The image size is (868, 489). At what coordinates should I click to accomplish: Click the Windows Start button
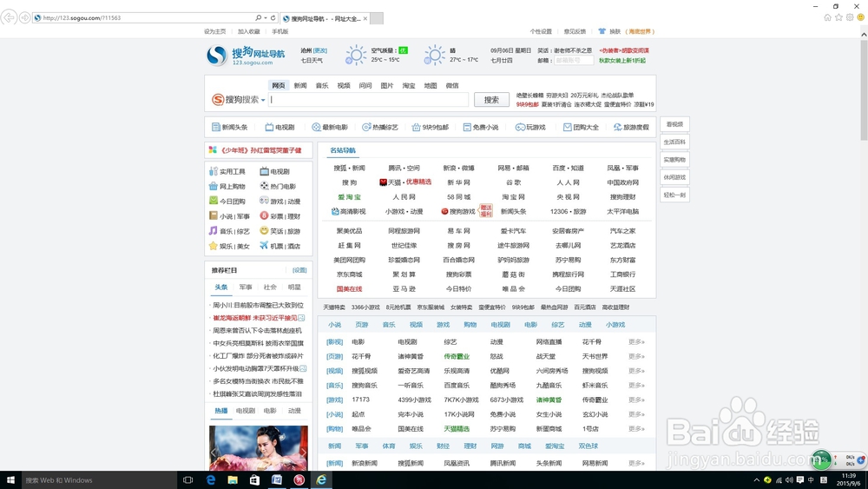pos(10,480)
